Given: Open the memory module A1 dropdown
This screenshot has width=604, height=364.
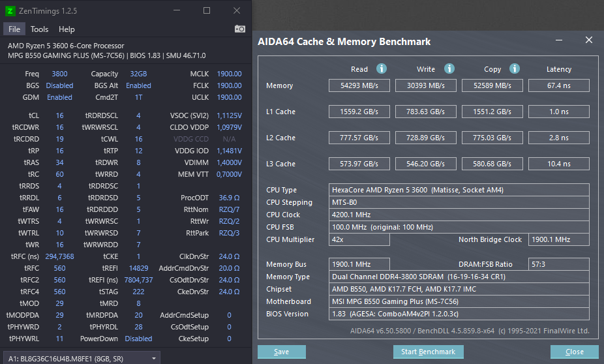Looking at the screenshot, I should coord(82,358).
